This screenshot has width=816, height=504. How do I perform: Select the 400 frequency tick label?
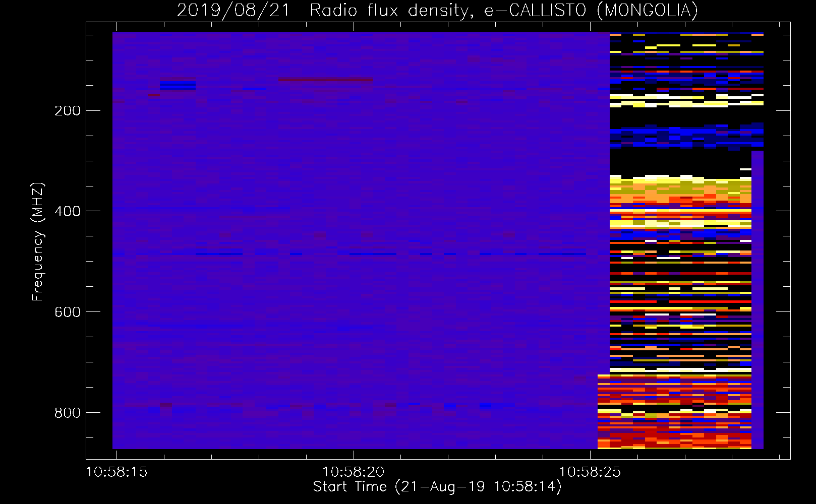click(68, 211)
